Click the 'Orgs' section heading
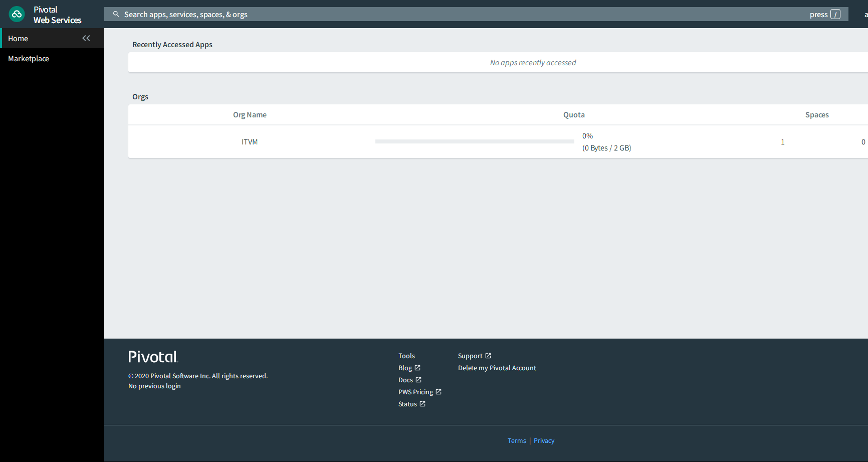 click(140, 97)
